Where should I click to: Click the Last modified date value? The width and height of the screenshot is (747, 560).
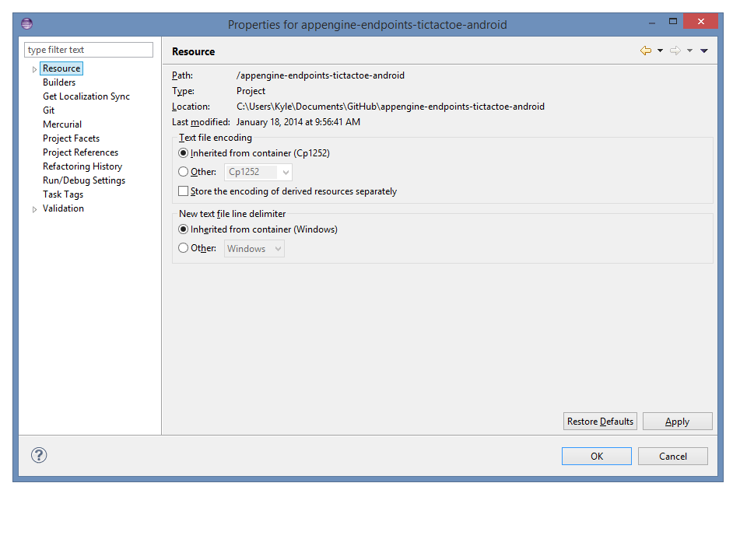tap(298, 122)
